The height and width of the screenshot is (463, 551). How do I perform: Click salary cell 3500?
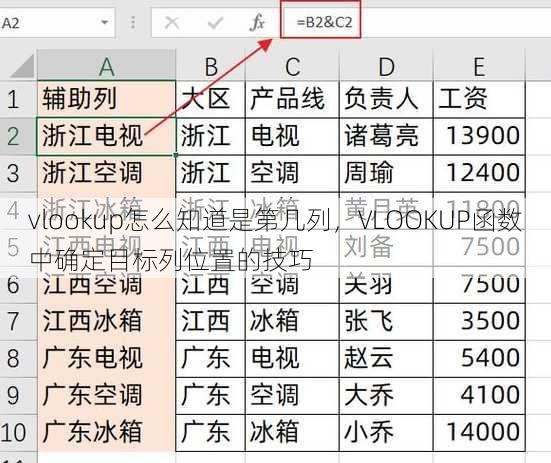click(x=479, y=321)
